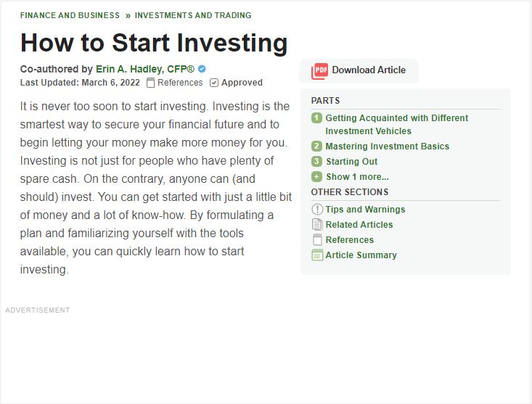Click the green number 3 part badge
Image resolution: width=532 pixels, height=404 pixels.
click(316, 161)
